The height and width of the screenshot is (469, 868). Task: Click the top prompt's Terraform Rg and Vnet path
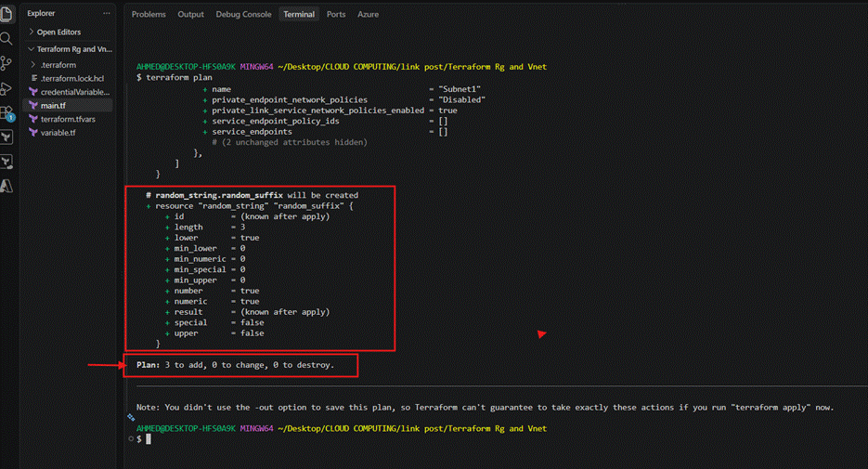[x=497, y=67]
